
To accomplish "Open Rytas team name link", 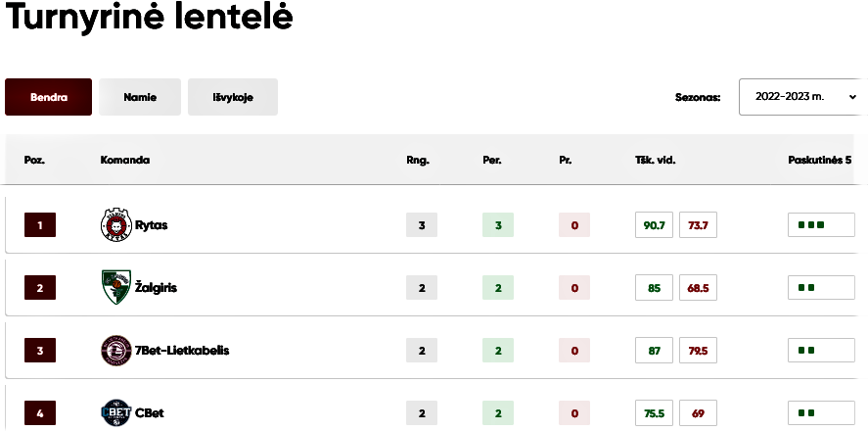I will [151, 225].
